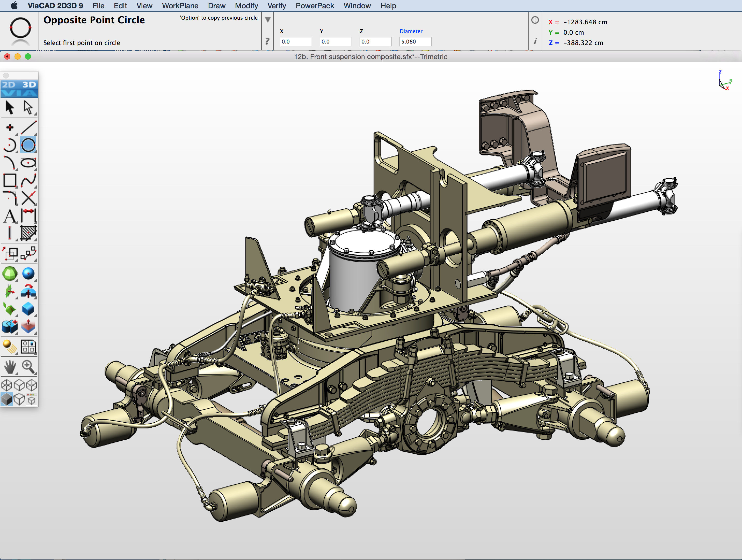The width and height of the screenshot is (742, 560).
Task: Expand the tool options panel arrow
Action: (x=267, y=19)
